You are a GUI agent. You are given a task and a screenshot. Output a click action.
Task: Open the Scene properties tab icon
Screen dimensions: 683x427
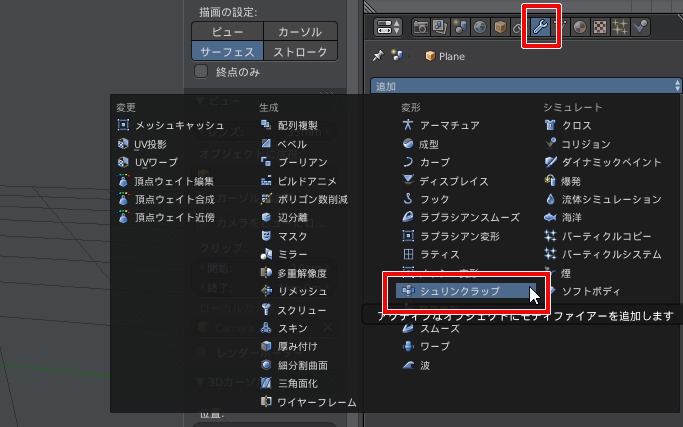(460, 27)
